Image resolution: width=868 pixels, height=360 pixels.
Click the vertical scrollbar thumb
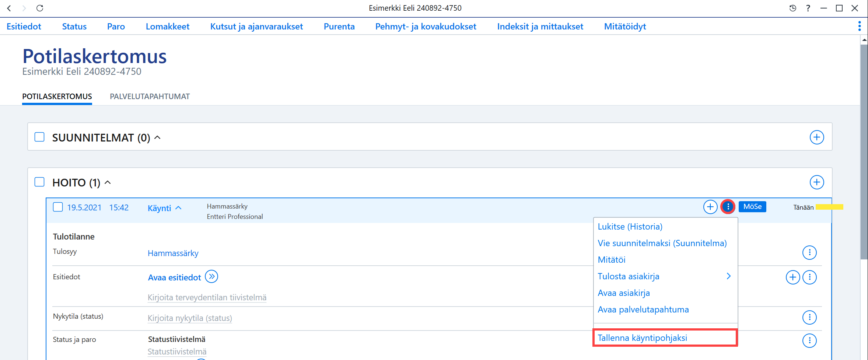tap(864, 152)
